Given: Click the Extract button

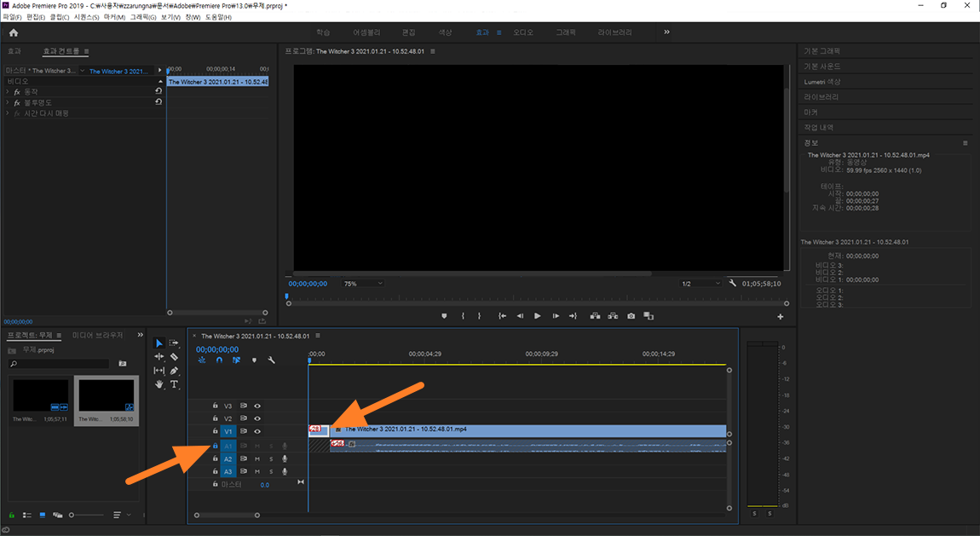Looking at the screenshot, I should 613,316.
